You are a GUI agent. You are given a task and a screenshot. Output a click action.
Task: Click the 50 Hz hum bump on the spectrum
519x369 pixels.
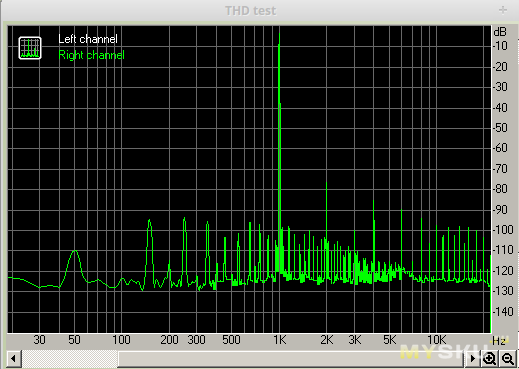click(x=75, y=263)
